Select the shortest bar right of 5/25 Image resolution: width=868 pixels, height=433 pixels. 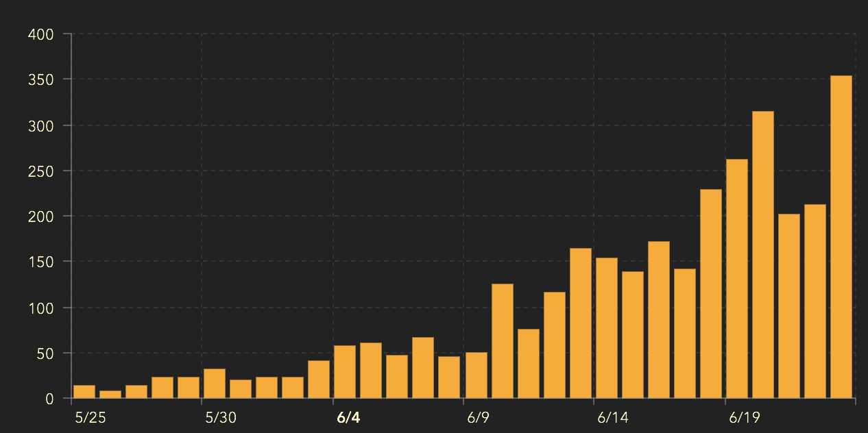point(110,394)
